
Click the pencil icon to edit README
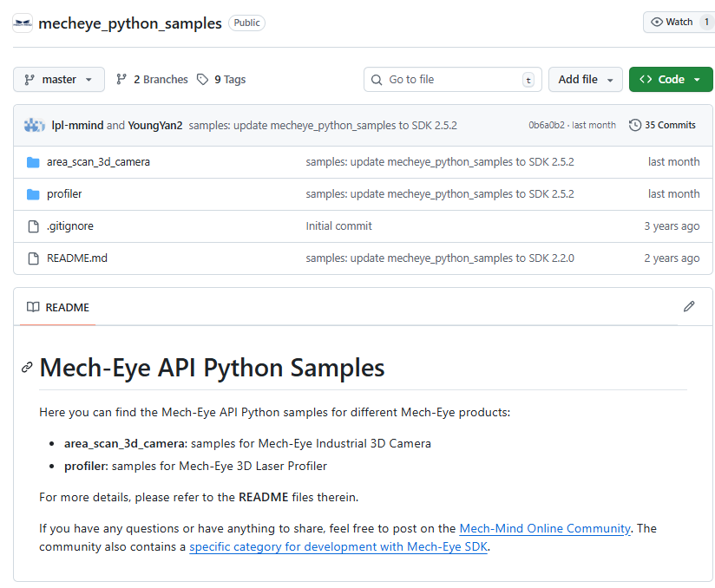pos(689,306)
